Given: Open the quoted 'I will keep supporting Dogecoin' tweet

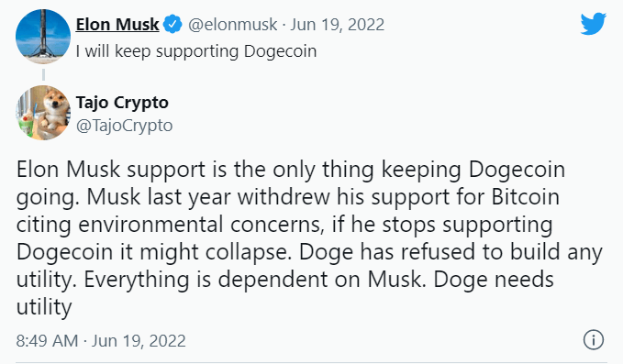Looking at the screenshot, I should [196, 51].
